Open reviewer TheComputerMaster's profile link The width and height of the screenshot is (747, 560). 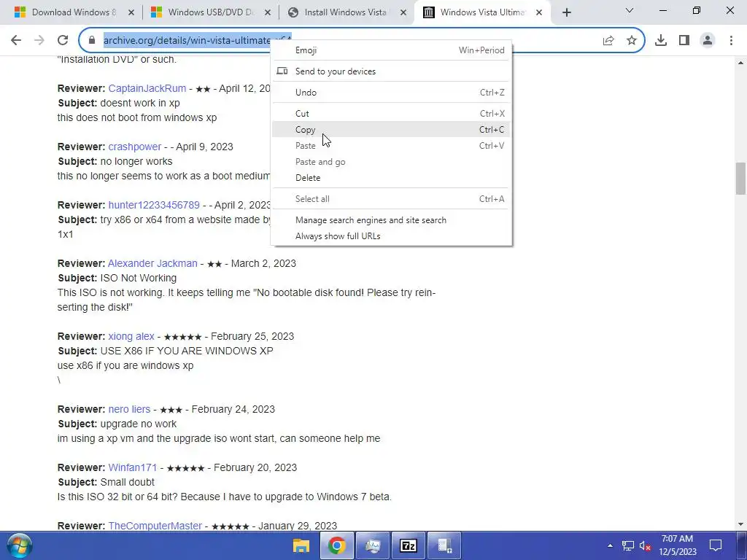point(155,526)
